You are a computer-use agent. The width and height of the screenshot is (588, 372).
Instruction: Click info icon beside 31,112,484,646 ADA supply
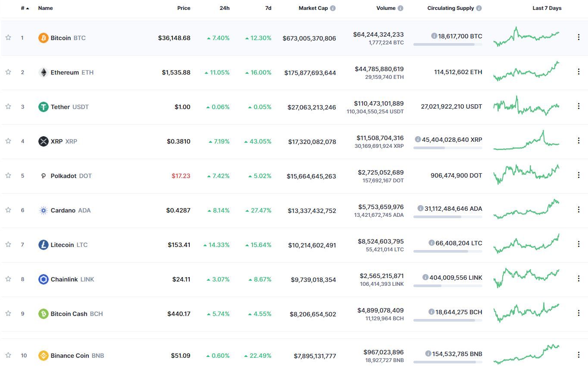(x=420, y=208)
